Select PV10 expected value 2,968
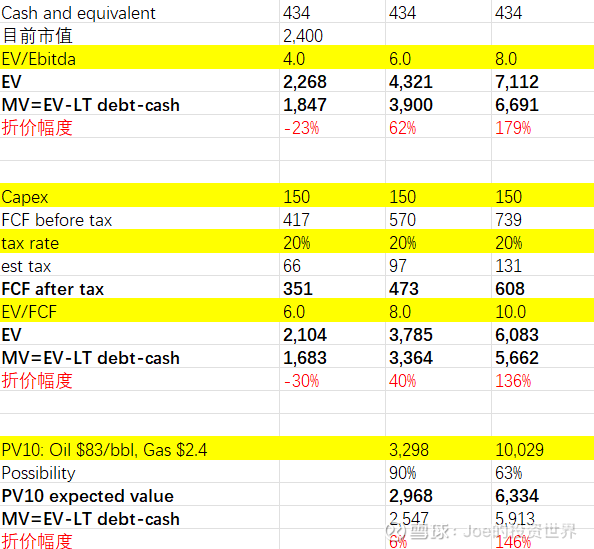Viewport: 594px width, 549px height. [x=438, y=496]
